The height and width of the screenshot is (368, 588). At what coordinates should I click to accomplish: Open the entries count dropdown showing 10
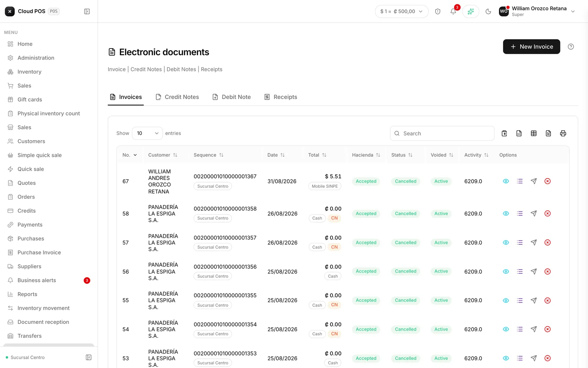(147, 133)
